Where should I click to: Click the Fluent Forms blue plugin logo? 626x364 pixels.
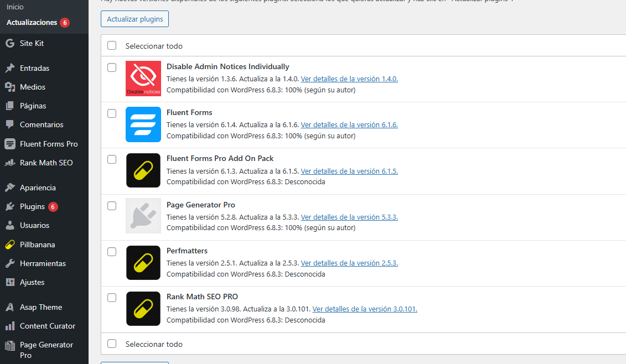pyautogui.click(x=143, y=124)
